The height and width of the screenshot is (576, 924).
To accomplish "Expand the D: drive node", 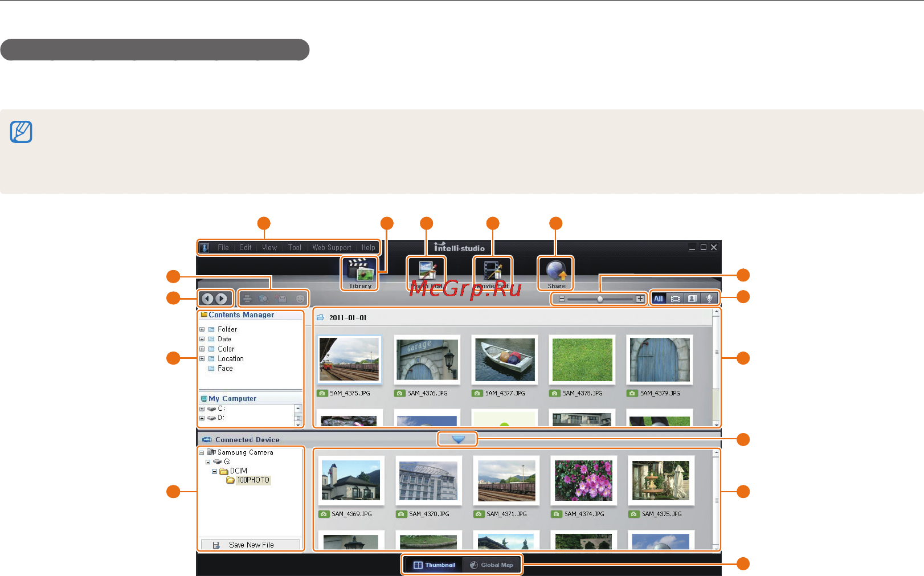I will [202, 418].
